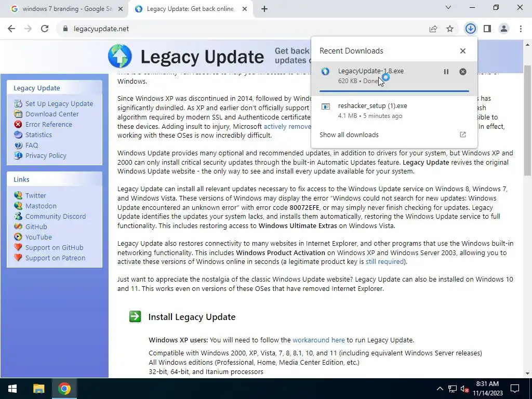Follow the 'still required' link
532x399 pixels.
[384, 262]
